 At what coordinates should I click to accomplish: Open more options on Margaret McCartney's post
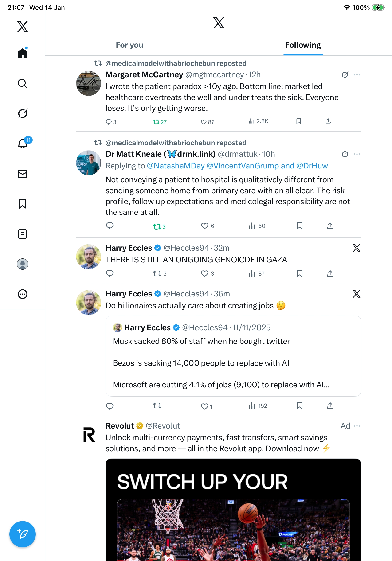coord(357,74)
